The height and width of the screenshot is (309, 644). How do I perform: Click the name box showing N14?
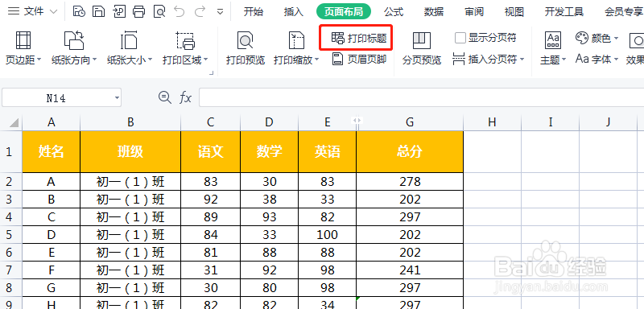coord(56,98)
